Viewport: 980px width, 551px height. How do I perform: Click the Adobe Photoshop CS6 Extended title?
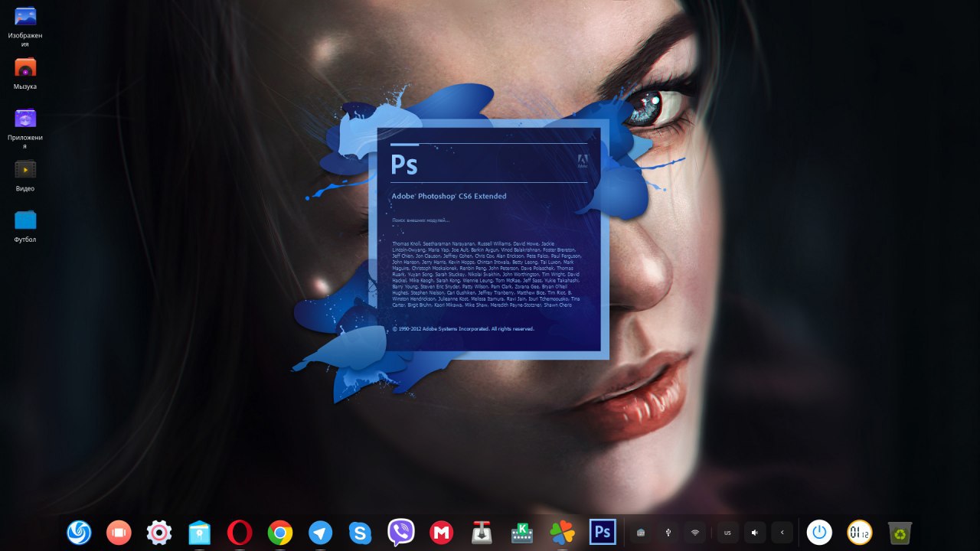pyautogui.click(x=449, y=196)
